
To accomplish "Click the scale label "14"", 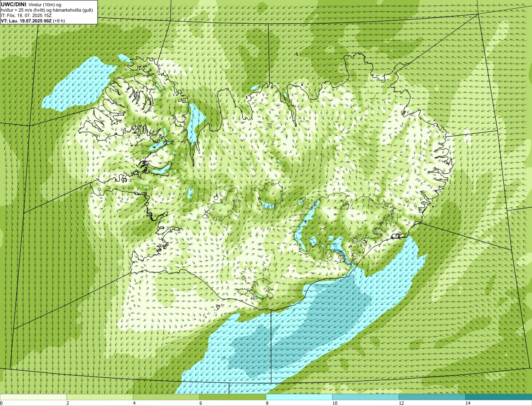I will [x=468, y=403].
